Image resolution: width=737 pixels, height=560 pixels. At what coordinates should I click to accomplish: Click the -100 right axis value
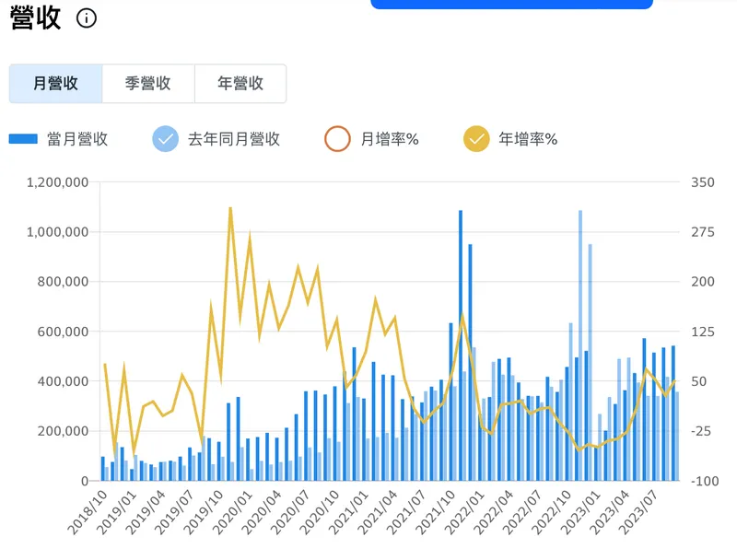[705, 481]
